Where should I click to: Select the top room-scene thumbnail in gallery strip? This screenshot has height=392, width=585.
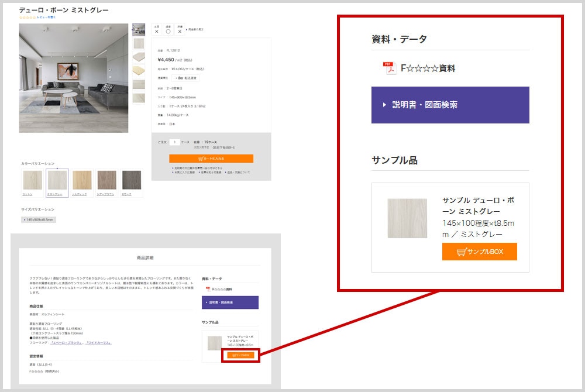[x=139, y=29]
